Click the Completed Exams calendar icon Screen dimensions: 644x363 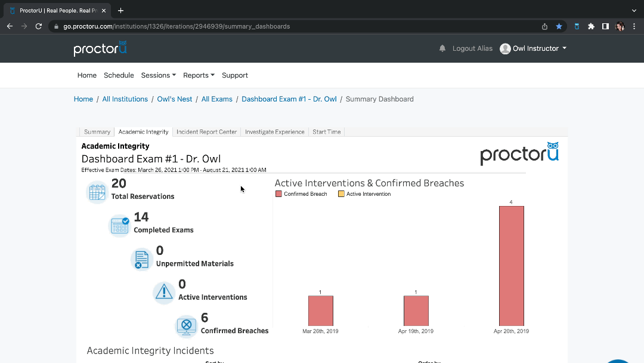120,226
